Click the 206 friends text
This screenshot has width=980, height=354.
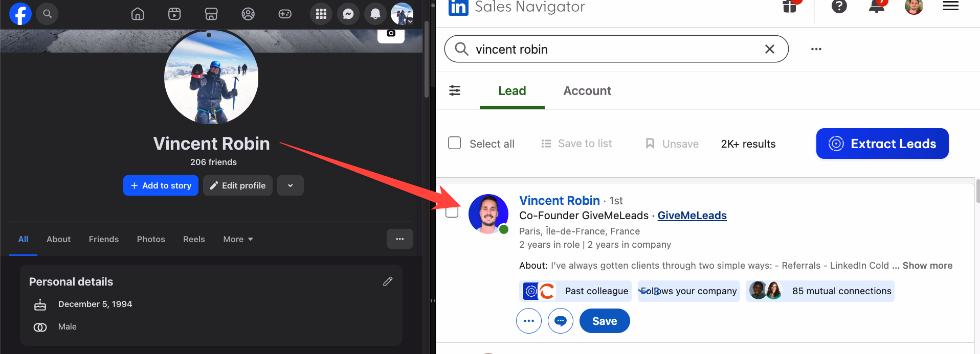(x=213, y=162)
